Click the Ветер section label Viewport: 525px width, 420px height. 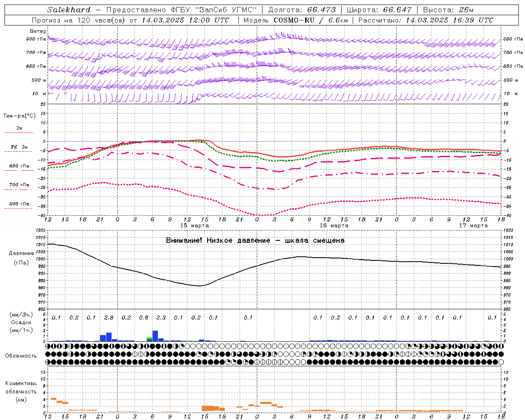[x=38, y=31]
